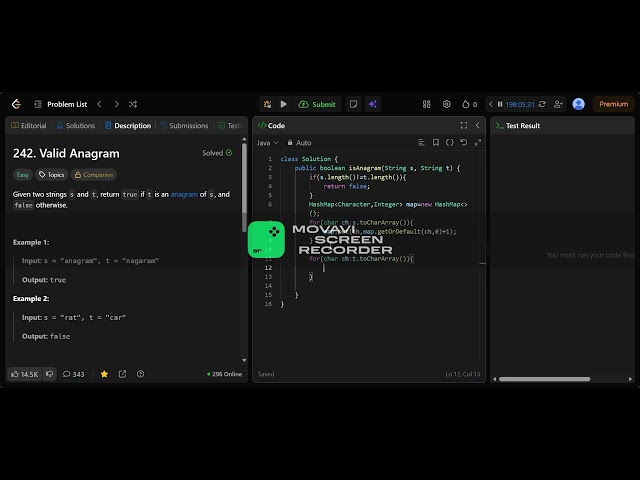640x480 pixels.
Task: Click the Premium button
Action: (613, 104)
